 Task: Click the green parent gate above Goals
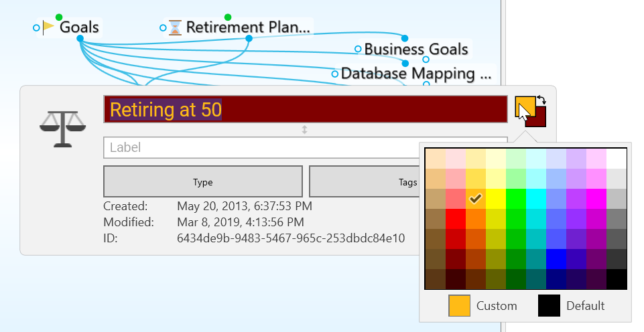pyautogui.click(x=59, y=17)
